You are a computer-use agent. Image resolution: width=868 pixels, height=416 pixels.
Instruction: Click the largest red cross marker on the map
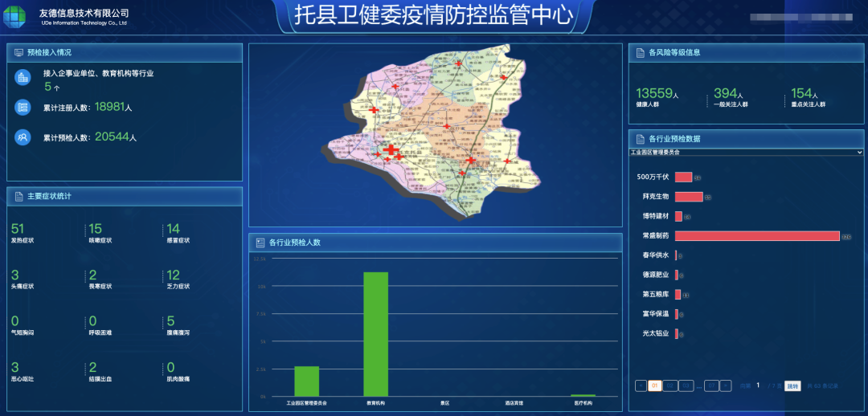391,149
